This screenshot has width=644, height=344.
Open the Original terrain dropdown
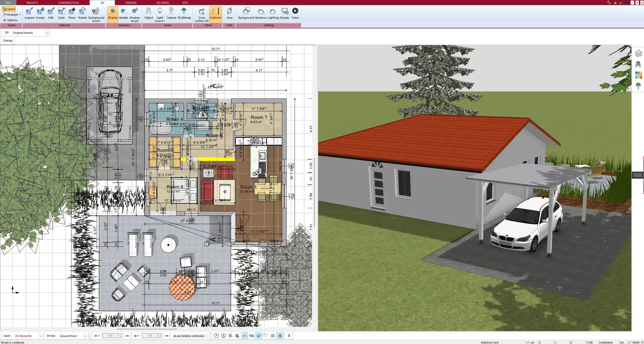[x=47, y=33]
